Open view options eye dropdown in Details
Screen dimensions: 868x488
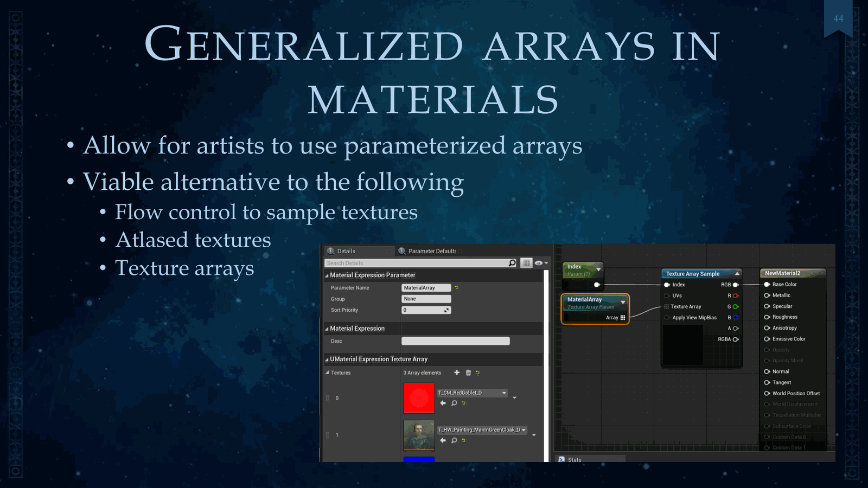point(541,263)
